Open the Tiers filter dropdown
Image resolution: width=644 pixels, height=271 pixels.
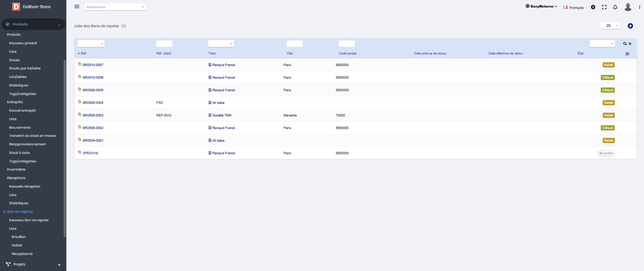(221, 44)
